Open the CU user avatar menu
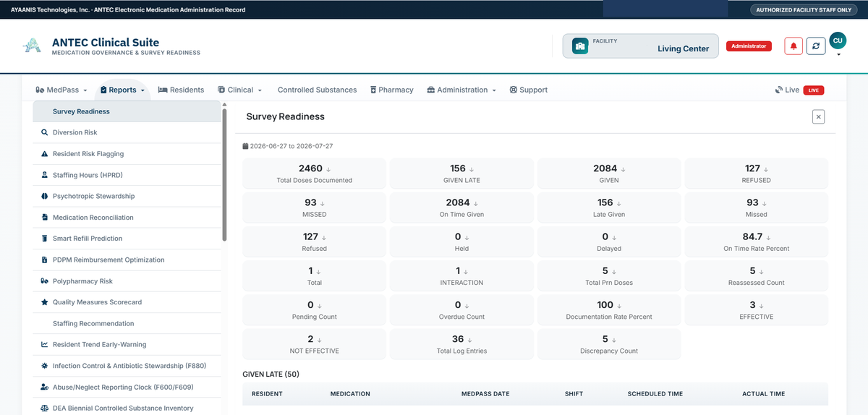Screen dimensions: 868x415 coord(838,41)
